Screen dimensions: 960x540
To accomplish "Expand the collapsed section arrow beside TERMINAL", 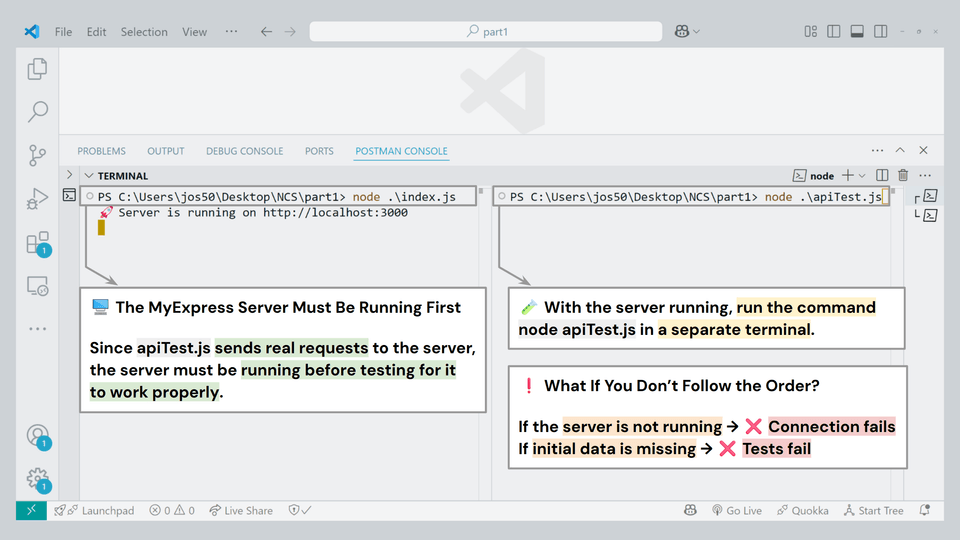I will pos(69,175).
